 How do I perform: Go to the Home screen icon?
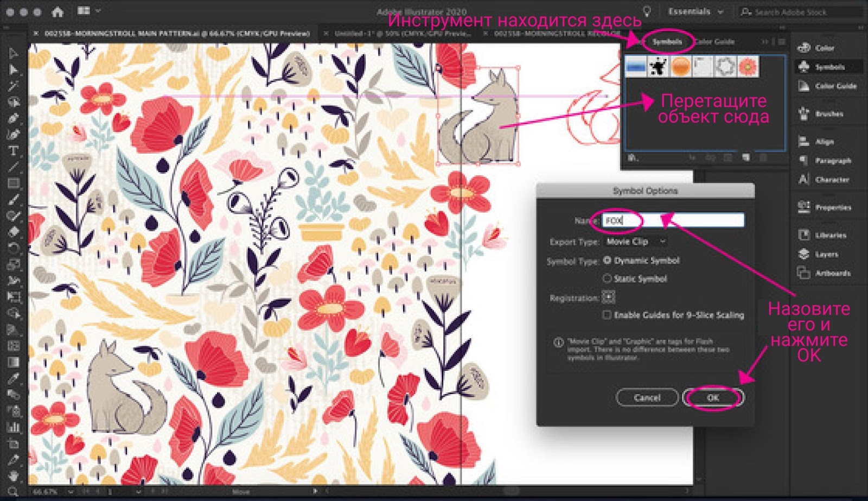[58, 11]
